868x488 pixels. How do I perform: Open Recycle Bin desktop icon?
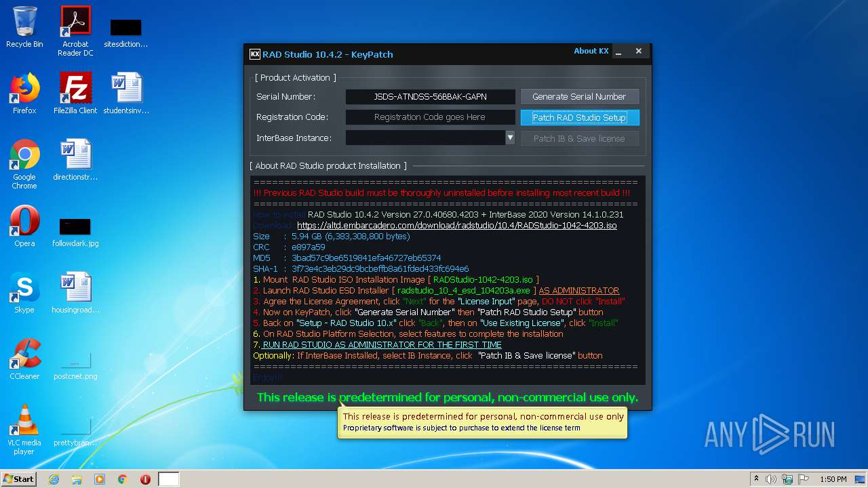coord(24,27)
